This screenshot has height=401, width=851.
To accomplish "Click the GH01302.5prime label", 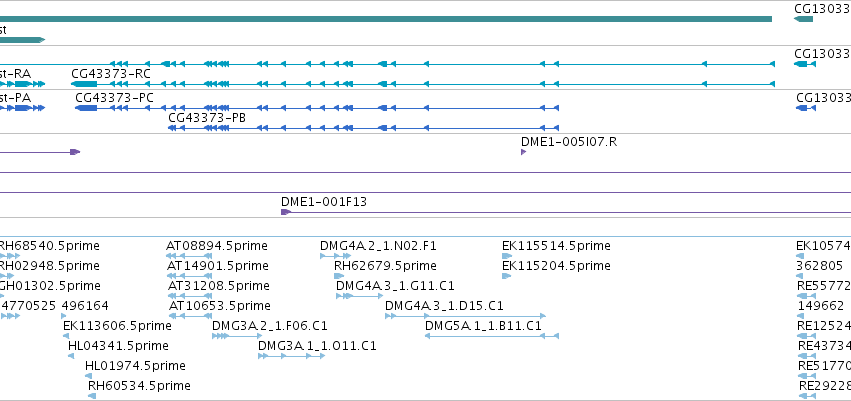I will (50, 285).
